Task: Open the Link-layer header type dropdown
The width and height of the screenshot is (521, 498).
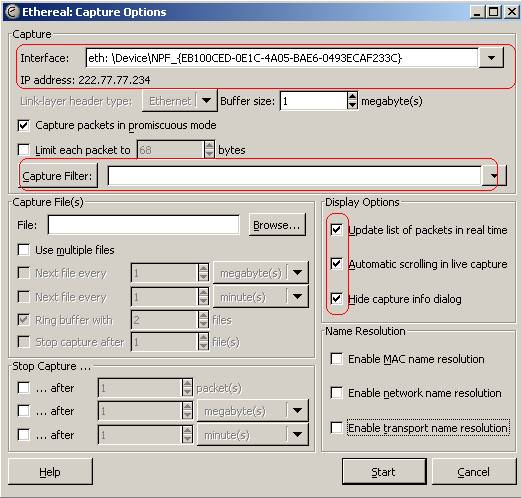Action: click(206, 101)
